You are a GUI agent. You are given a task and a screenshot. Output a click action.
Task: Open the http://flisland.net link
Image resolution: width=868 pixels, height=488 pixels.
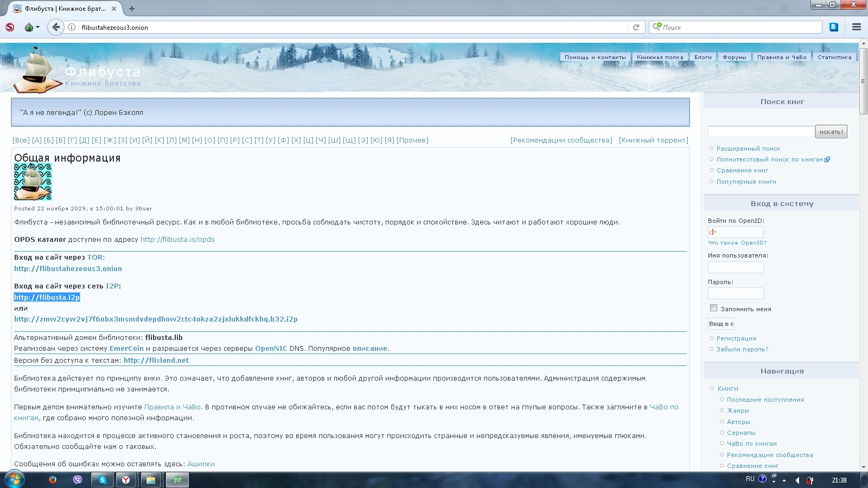[156, 360]
